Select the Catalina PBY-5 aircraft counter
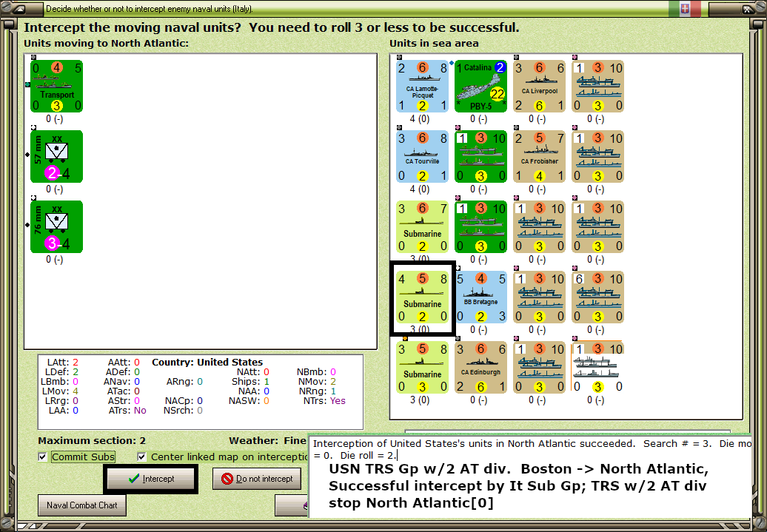767x532 pixels. pos(480,86)
